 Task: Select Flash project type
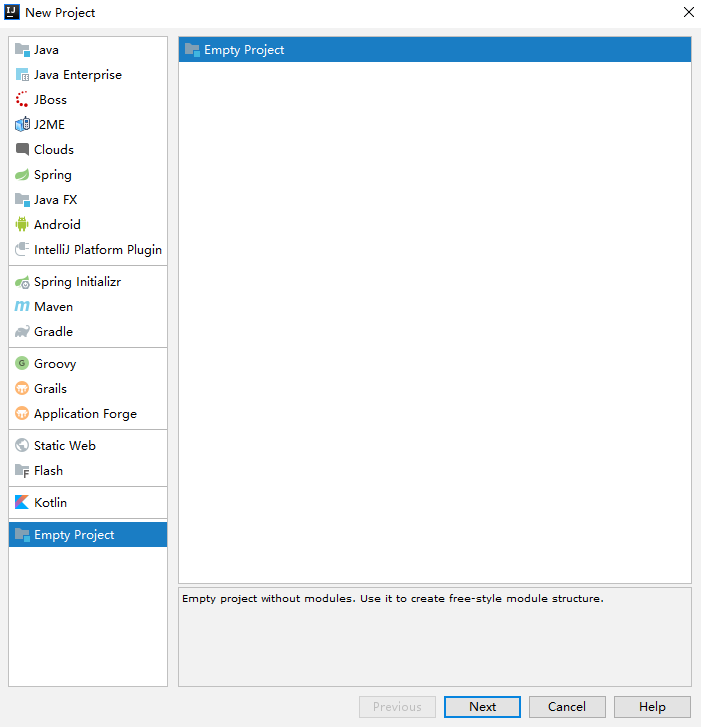[x=88, y=471]
